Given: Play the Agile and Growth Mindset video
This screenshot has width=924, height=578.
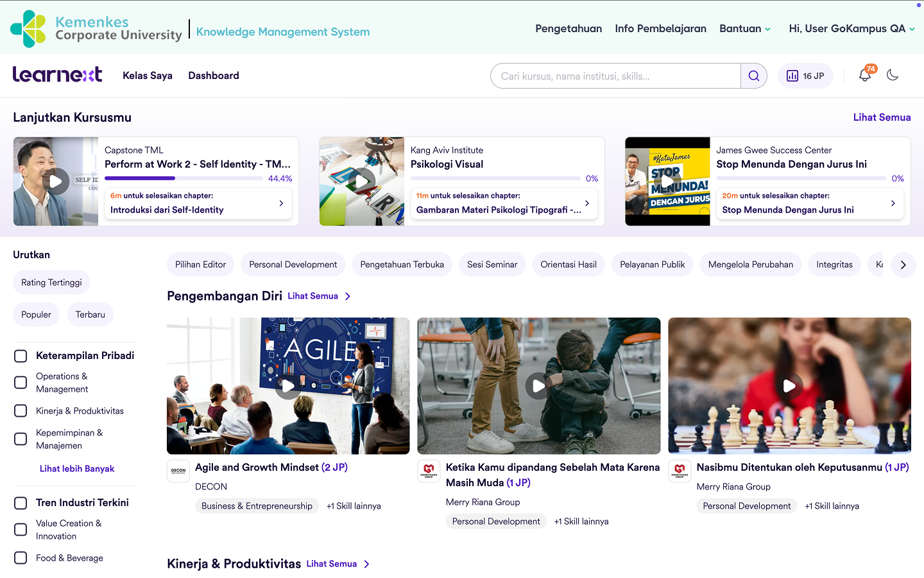Looking at the screenshot, I should (x=288, y=386).
